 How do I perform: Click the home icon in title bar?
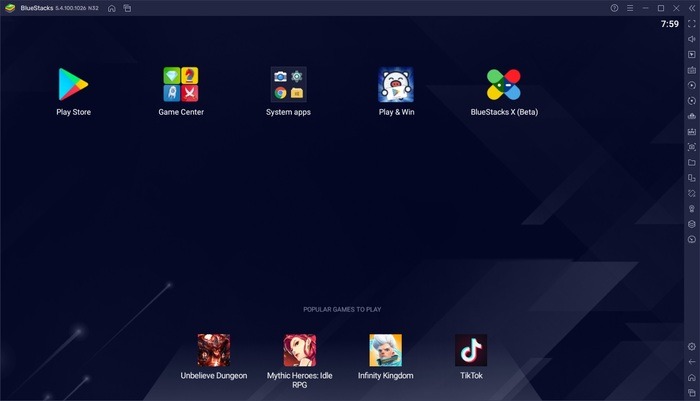click(112, 8)
